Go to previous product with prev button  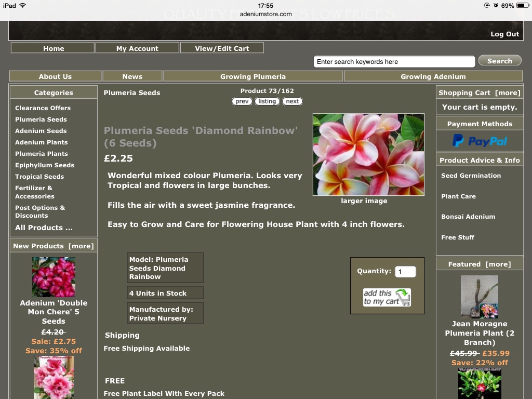(x=242, y=101)
